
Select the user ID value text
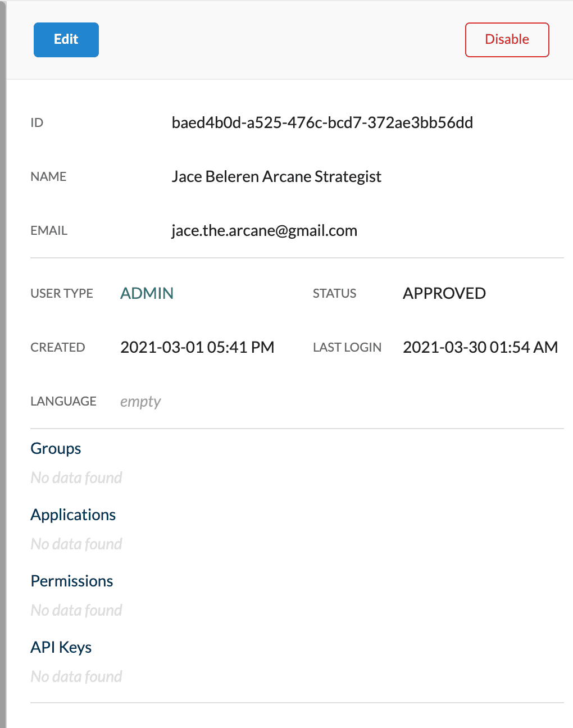(322, 122)
